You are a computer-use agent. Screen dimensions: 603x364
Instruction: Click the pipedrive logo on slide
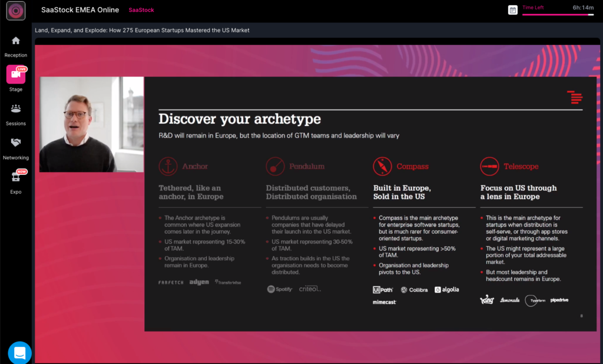559,300
